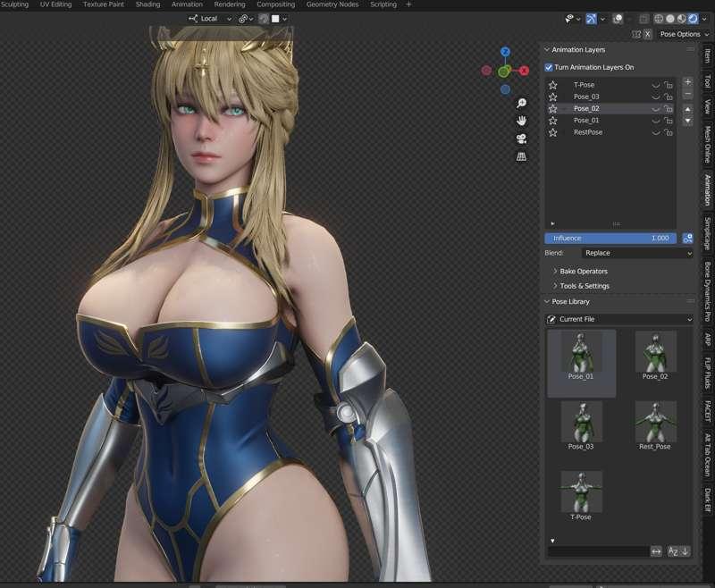715x588 pixels.
Task: Add a new animation layer with plus
Action: click(688, 82)
